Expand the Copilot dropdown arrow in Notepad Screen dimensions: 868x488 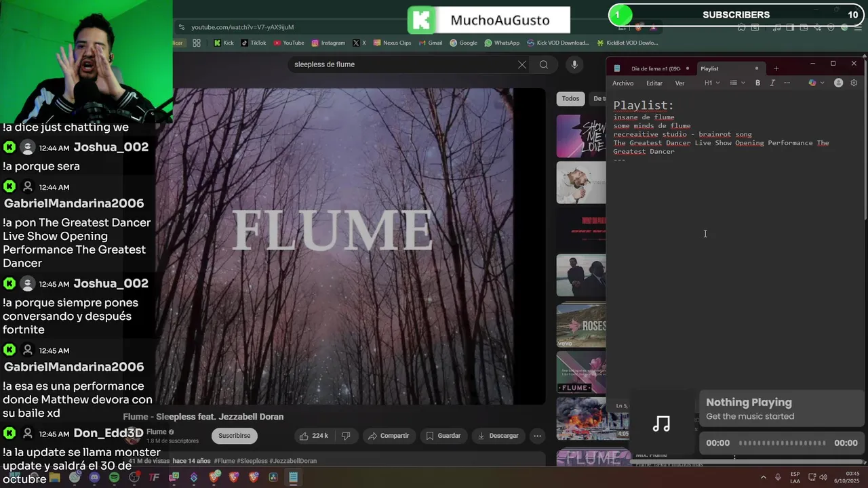click(x=823, y=83)
